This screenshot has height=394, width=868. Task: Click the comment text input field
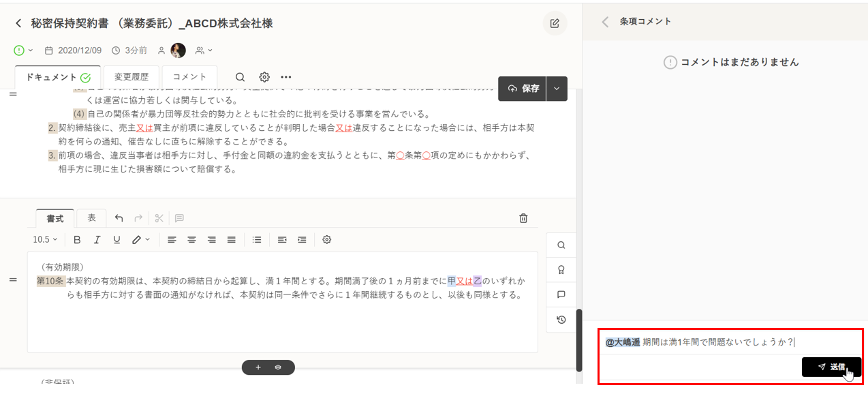coord(729,342)
